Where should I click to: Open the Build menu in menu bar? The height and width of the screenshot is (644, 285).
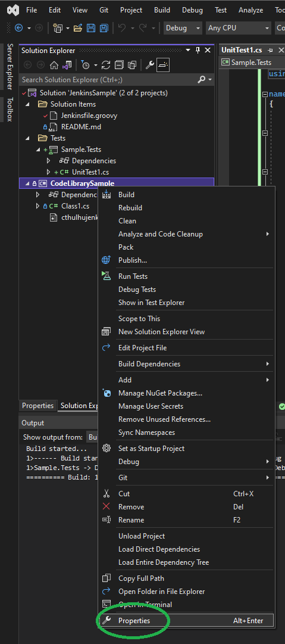pyautogui.click(x=162, y=10)
